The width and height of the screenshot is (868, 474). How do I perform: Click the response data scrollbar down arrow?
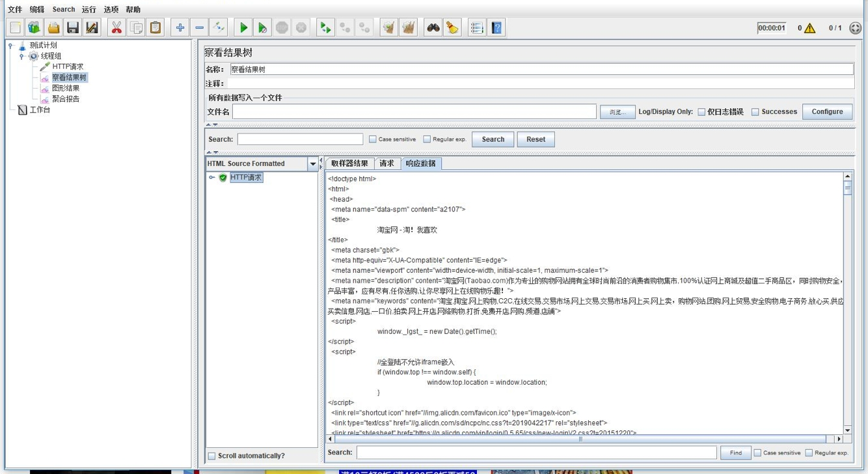(847, 430)
